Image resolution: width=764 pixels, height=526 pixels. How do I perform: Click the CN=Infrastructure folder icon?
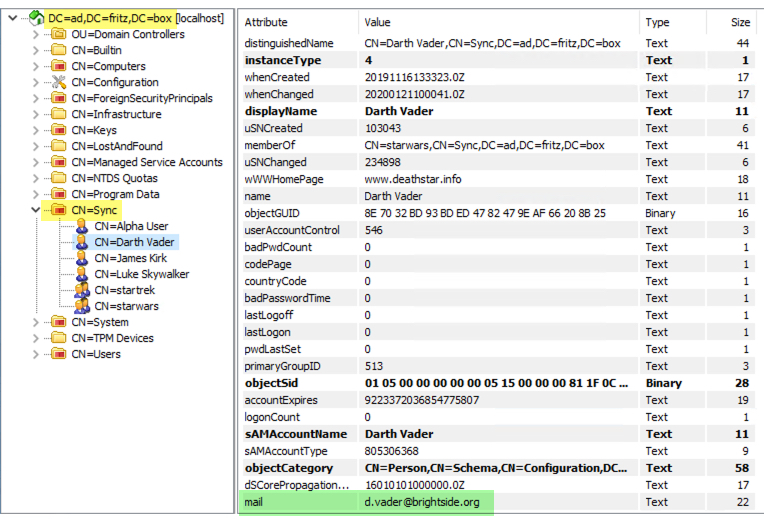click(x=58, y=114)
